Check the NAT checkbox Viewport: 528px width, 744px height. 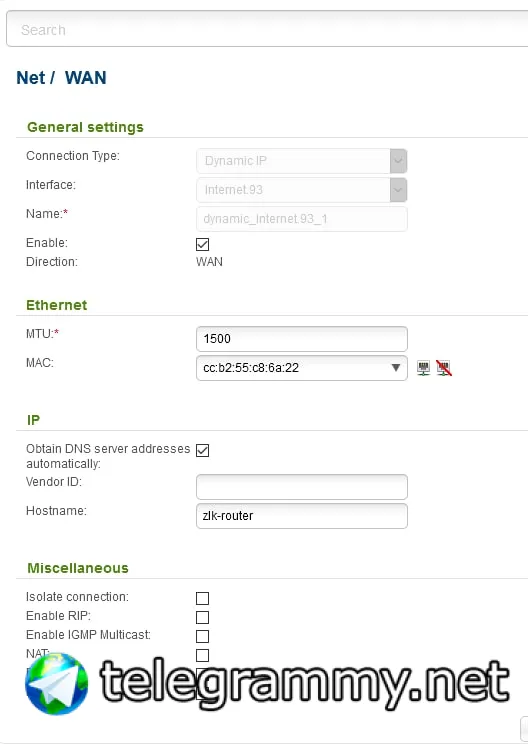click(x=203, y=655)
